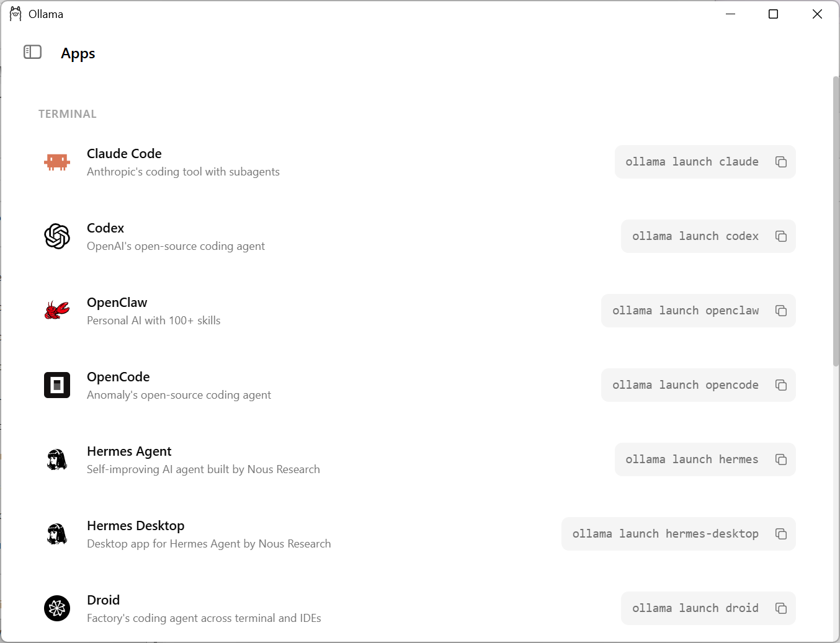Screen dimensions: 840x643
Task: Click the 'ollama launch droid' command text
Action: click(x=695, y=608)
